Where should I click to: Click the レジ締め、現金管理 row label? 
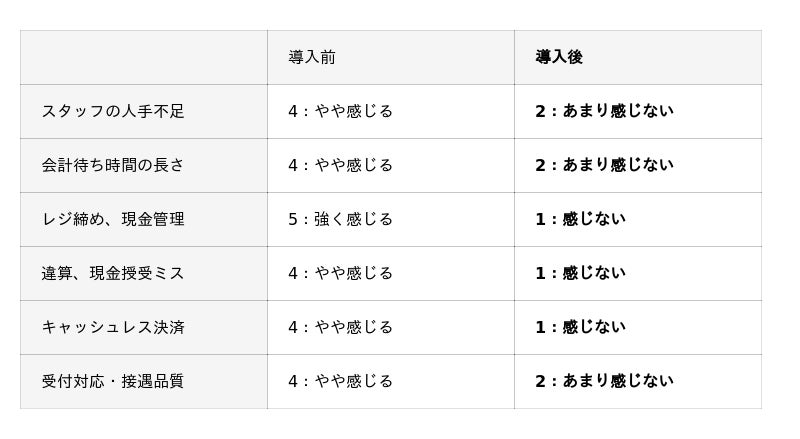113,219
